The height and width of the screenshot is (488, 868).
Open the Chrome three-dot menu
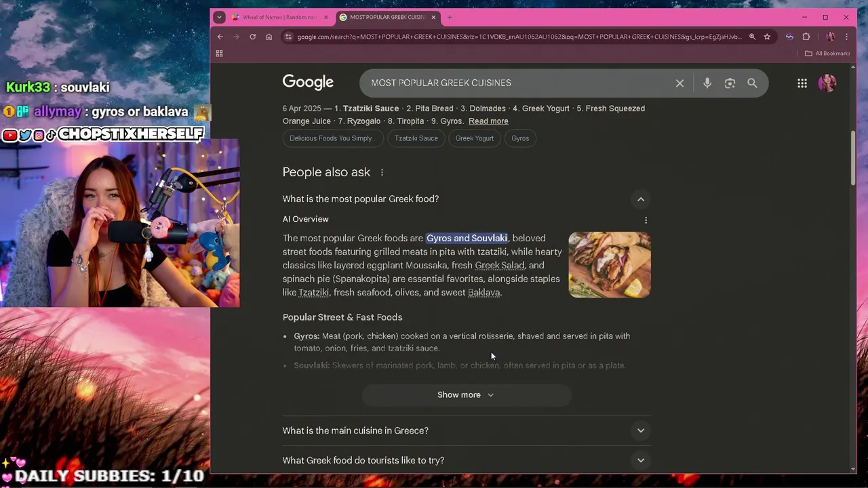point(847,37)
